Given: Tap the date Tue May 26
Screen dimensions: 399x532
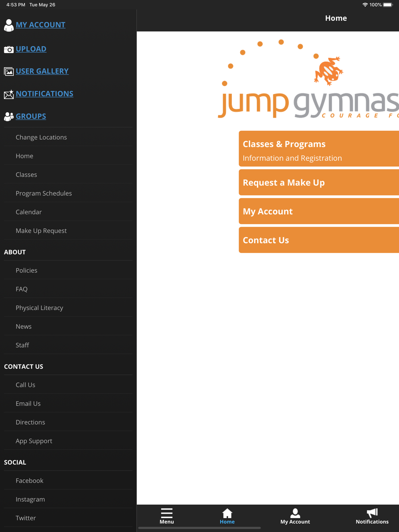Looking at the screenshot, I should click(x=42, y=5).
